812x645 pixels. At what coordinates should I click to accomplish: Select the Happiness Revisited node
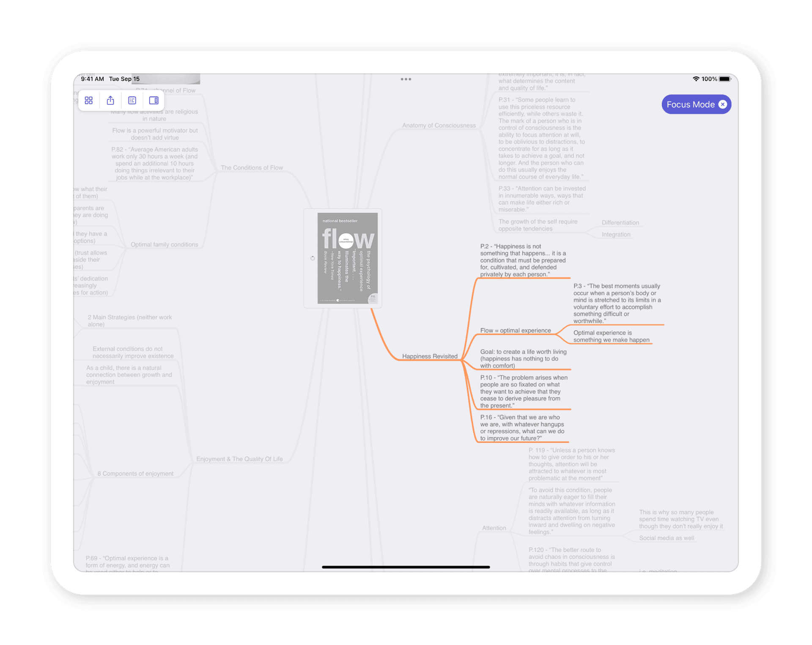pyautogui.click(x=429, y=356)
